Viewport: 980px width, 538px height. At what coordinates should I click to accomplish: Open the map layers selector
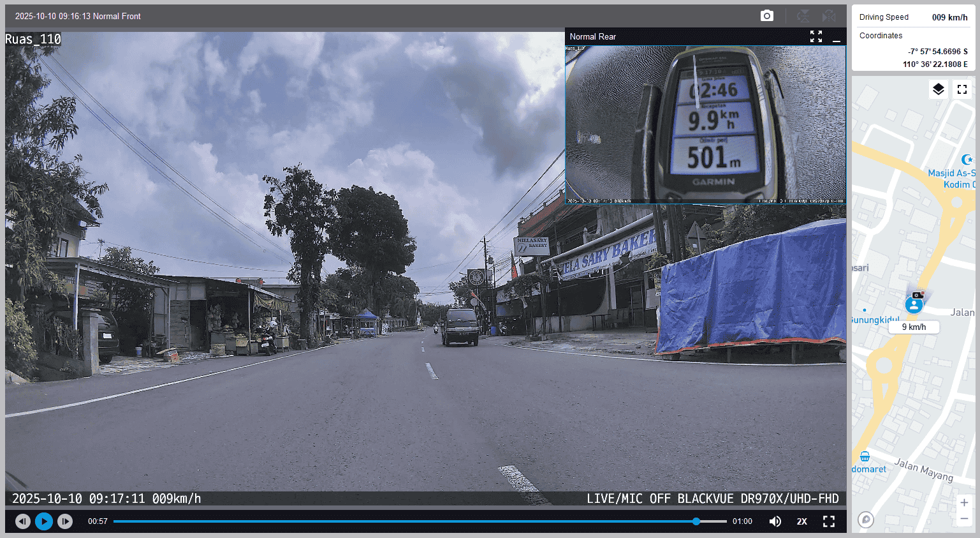(x=938, y=89)
